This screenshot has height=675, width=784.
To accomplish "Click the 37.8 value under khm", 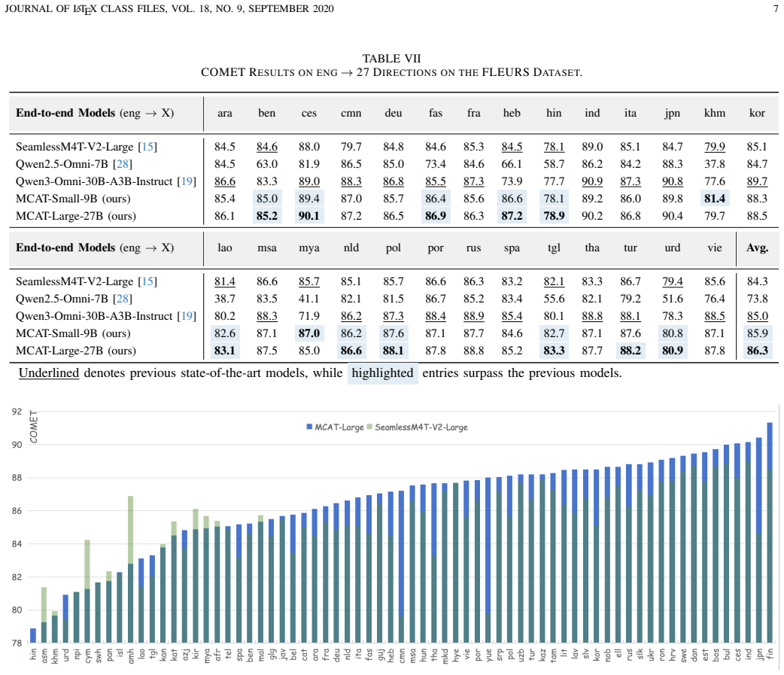I will pos(715,164).
